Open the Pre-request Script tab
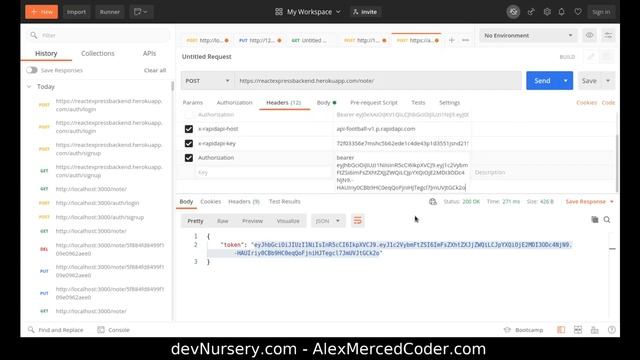This screenshot has width=640, height=360. point(373,102)
